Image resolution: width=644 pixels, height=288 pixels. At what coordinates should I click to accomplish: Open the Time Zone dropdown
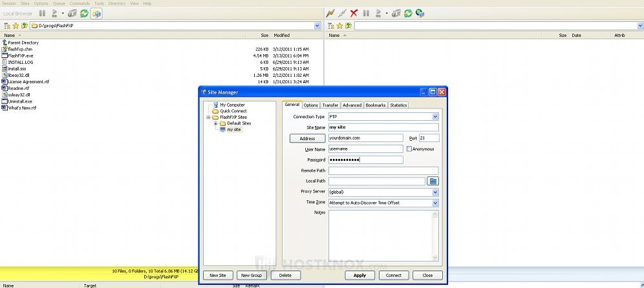click(x=435, y=203)
